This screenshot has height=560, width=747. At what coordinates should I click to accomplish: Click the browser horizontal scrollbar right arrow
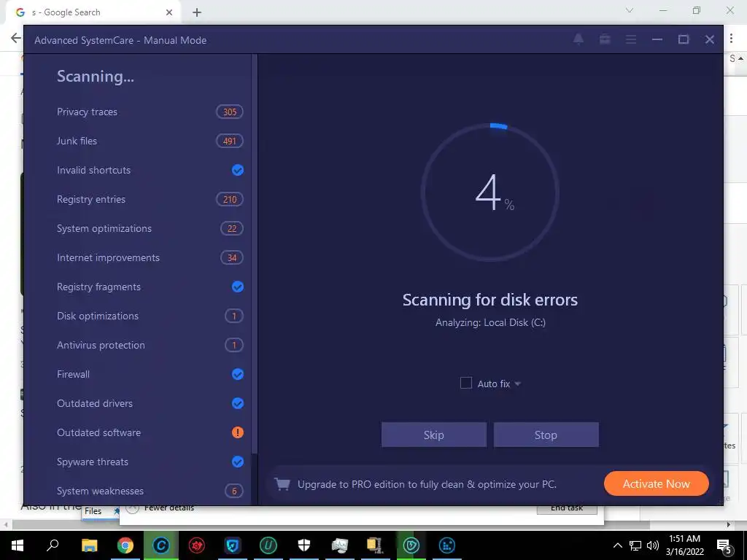[729, 525]
